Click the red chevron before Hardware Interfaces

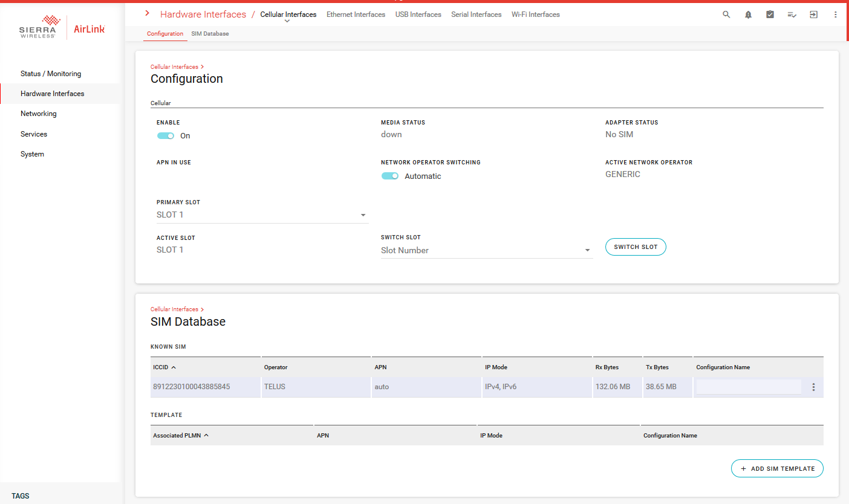click(x=147, y=13)
